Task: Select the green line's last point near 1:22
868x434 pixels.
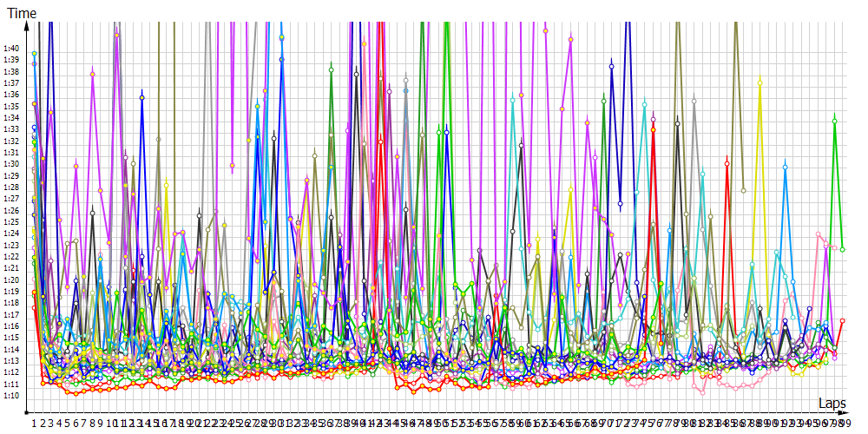Action: [x=843, y=250]
